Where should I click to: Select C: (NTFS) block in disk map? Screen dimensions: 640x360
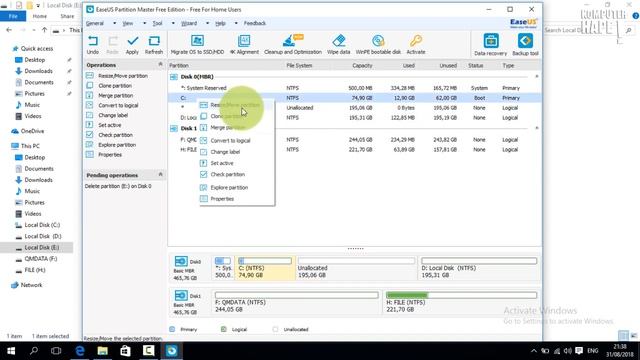(x=265, y=268)
